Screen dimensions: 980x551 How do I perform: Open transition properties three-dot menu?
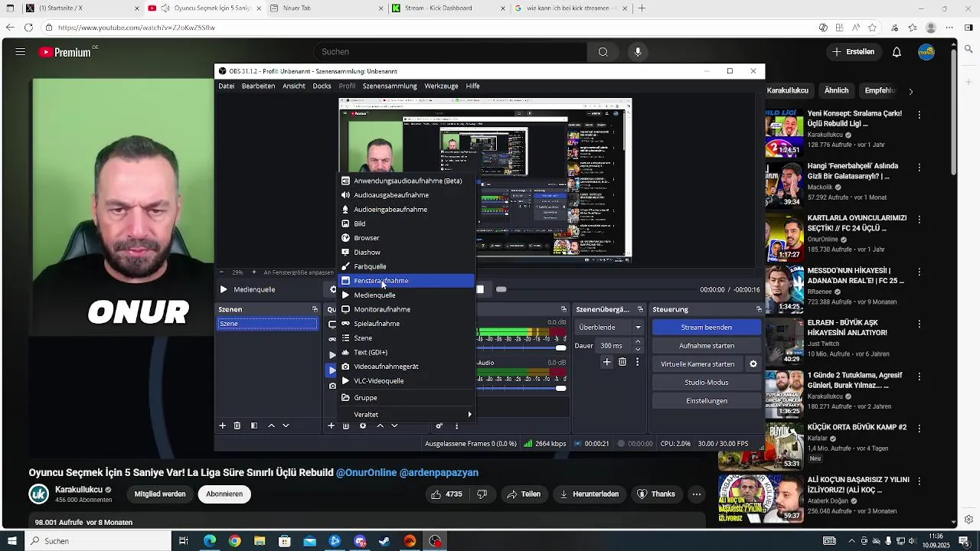[638, 362]
